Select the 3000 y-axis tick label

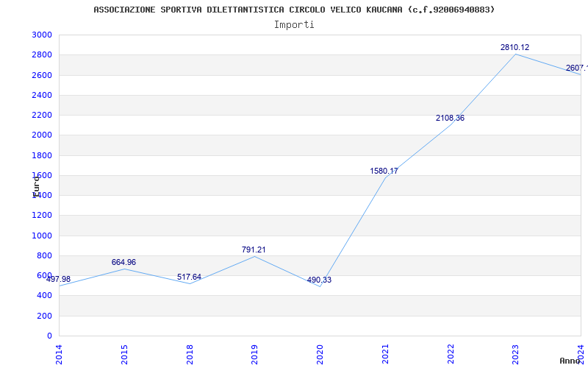42,35
